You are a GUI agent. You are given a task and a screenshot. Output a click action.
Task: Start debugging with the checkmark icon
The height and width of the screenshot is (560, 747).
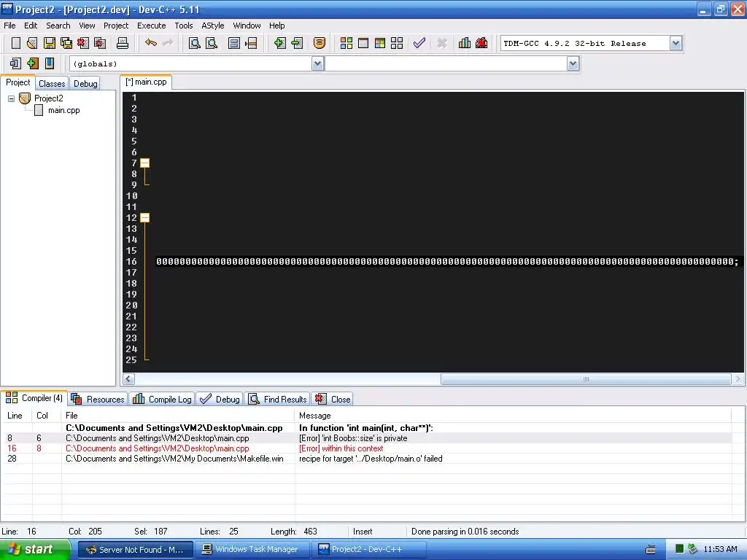[x=419, y=43]
